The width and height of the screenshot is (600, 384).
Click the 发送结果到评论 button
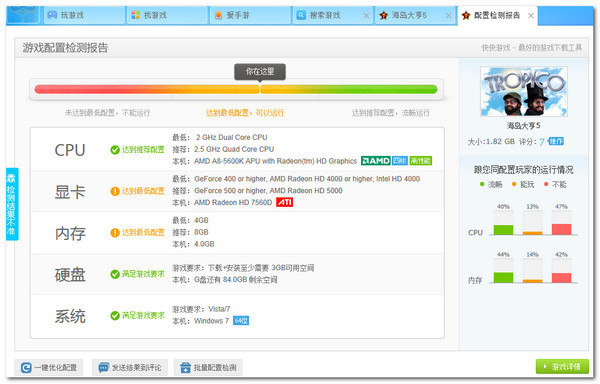130,368
